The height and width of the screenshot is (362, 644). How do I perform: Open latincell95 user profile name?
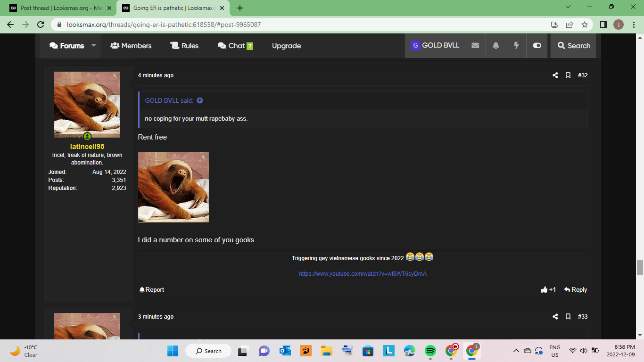87,147
